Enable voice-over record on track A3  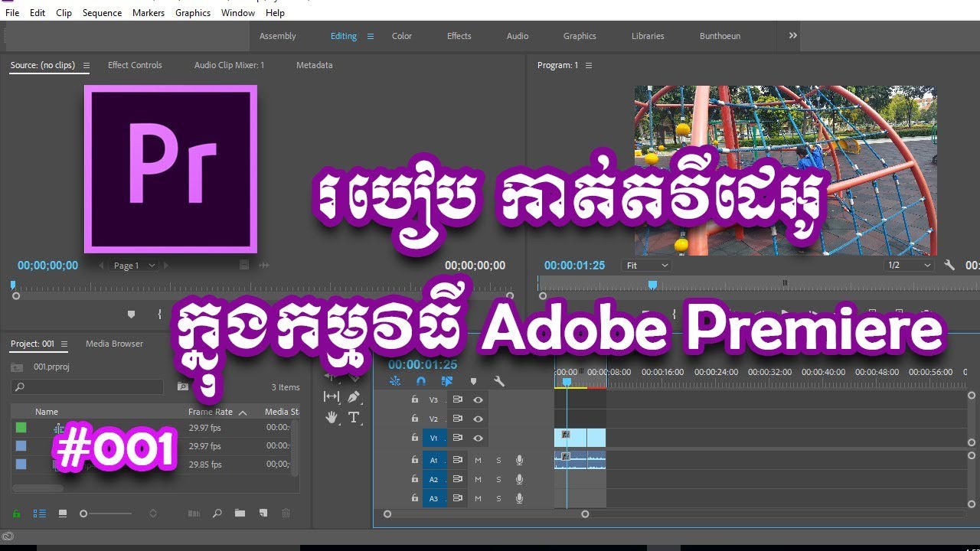point(519,498)
